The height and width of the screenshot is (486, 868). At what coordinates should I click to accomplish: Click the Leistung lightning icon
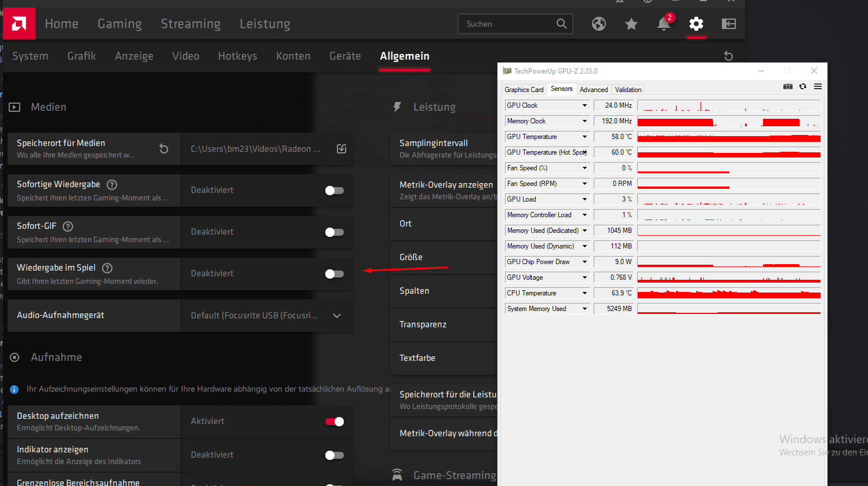[x=397, y=107]
